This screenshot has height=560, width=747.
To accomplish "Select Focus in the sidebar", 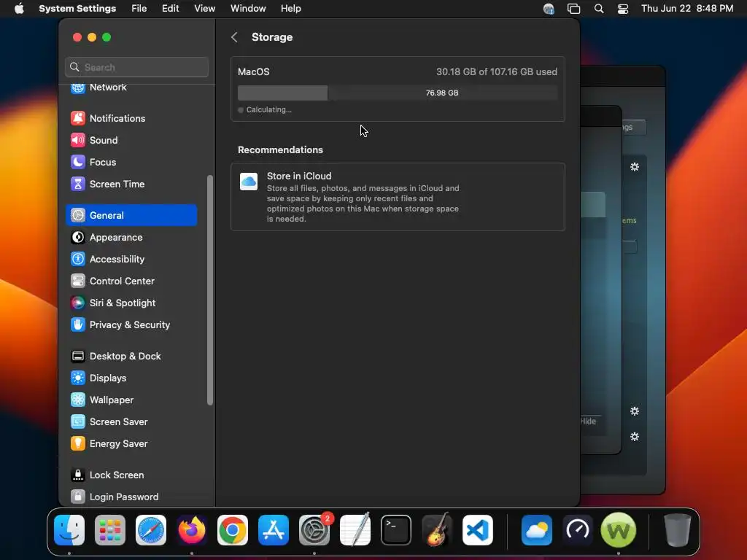I will point(131,162).
